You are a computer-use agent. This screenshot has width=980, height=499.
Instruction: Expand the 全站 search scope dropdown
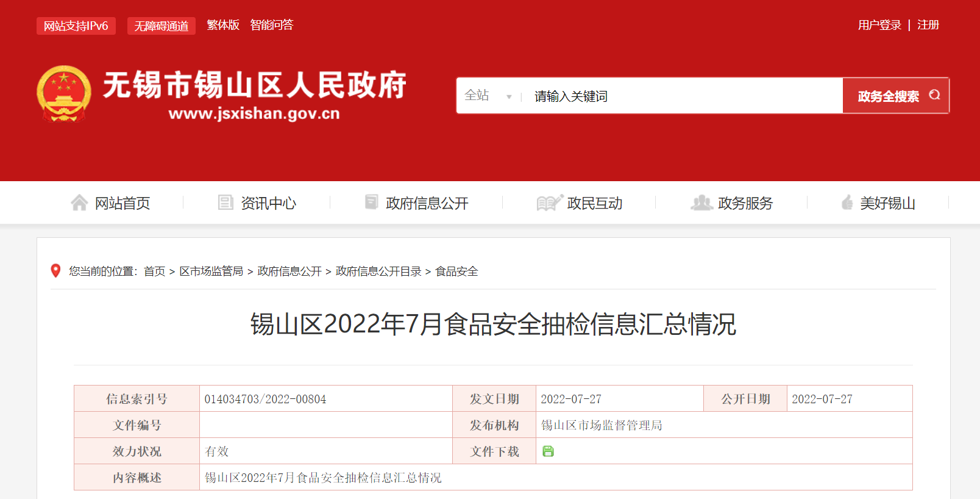click(488, 96)
